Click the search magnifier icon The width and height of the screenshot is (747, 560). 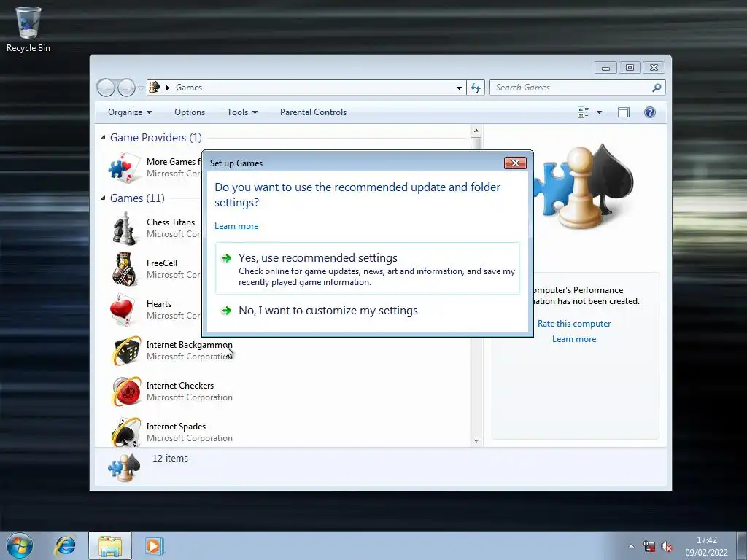pos(657,87)
